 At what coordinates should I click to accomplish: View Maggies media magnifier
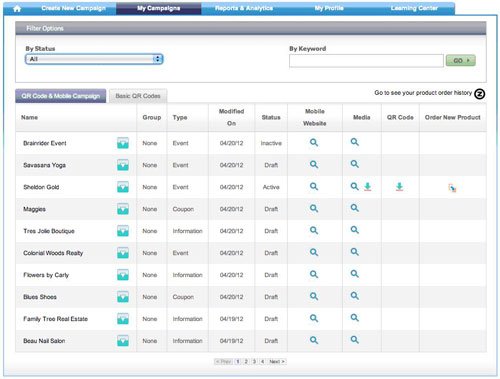355,208
